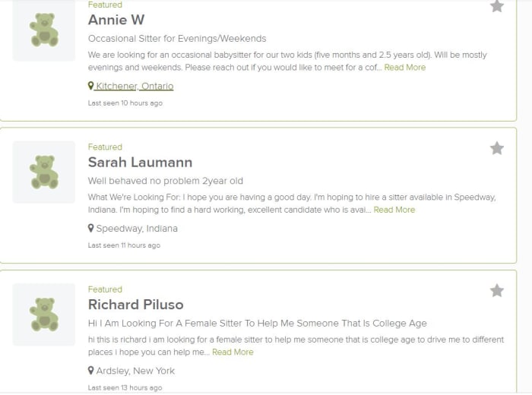Open the Kitchener, Ontario location link
The height and width of the screenshot is (395, 532).
[135, 86]
